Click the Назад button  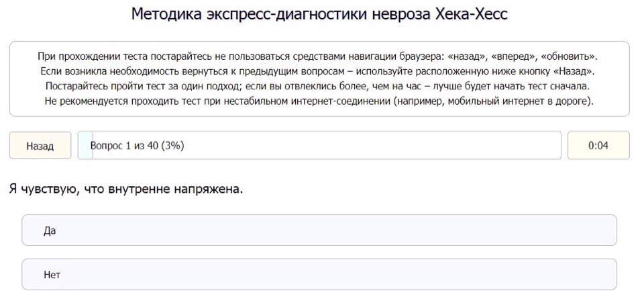[40, 146]
